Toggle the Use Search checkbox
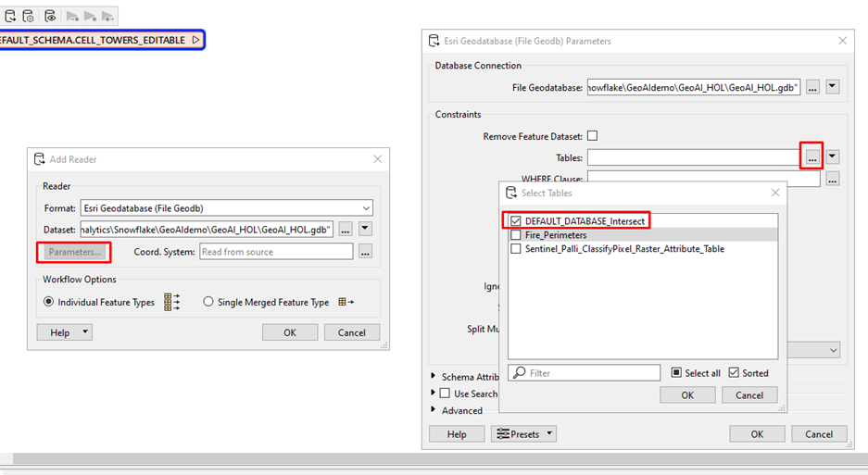The image size is (868, 475). coord(445,394)
